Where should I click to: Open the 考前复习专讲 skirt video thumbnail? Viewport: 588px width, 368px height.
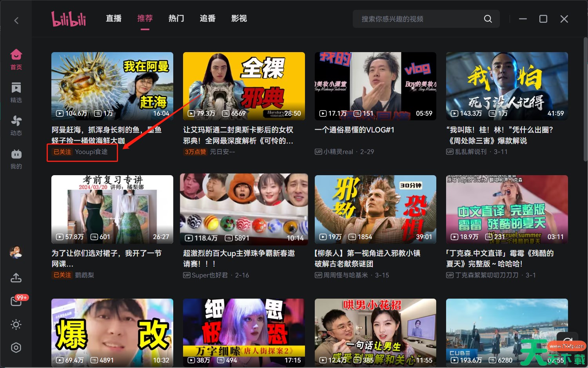coord(112,209)
